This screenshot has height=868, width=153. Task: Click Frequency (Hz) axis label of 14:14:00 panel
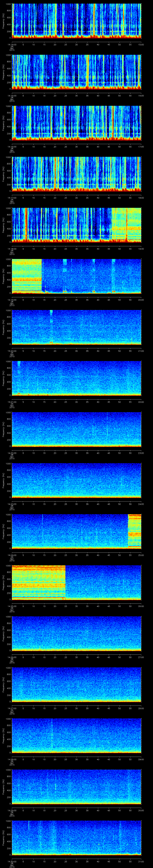[x=3, y=21]
